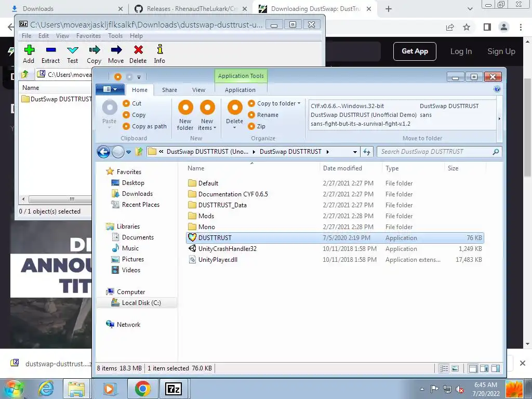The width and height of the screenshot is (532, 399).
Task: Click Rename in the Organize group
Action: (x=263, y=115)
